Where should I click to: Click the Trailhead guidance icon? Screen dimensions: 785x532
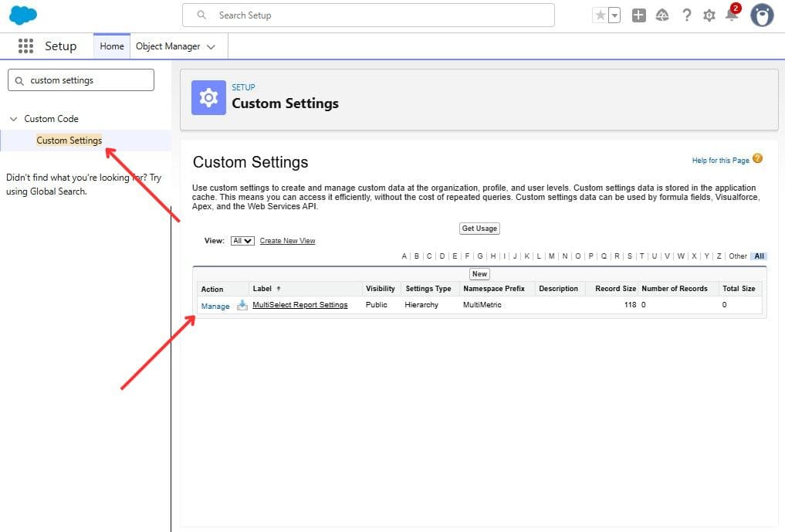[662, 15]
